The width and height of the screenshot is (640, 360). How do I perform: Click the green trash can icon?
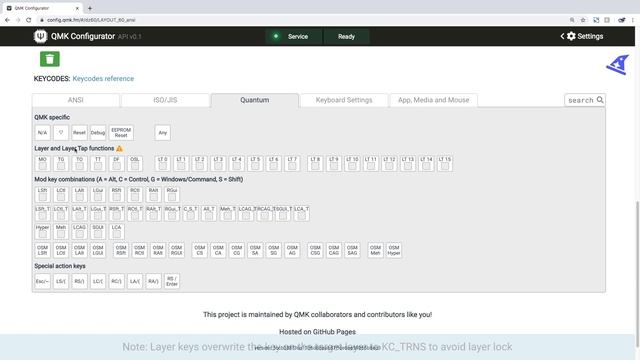[50, 59]
